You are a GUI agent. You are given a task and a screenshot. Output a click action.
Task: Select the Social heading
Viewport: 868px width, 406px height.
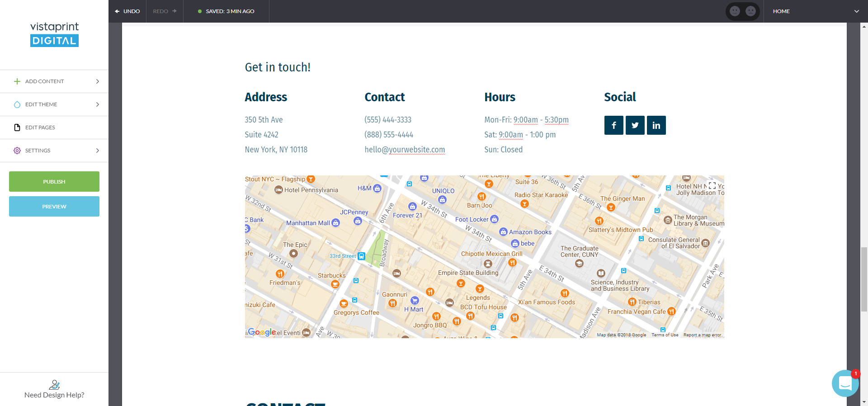pyautogui.click(x=620, y=97)
